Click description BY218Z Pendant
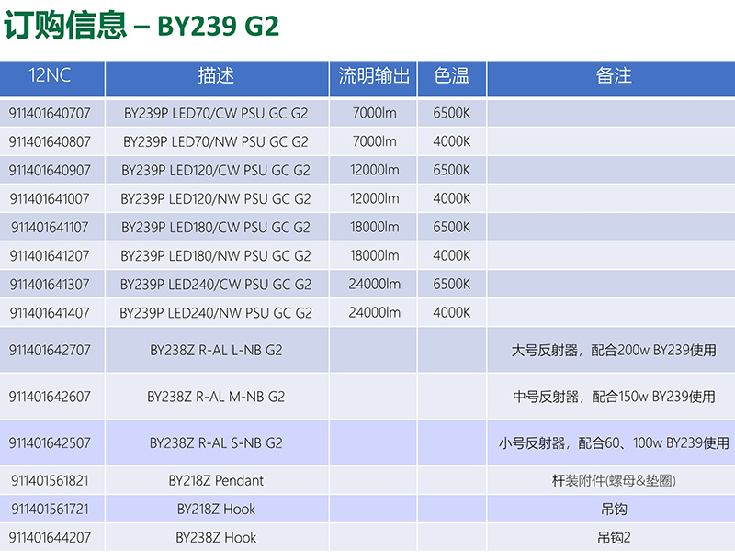Viewport: 735px width, 560px height. pos(216,481)
